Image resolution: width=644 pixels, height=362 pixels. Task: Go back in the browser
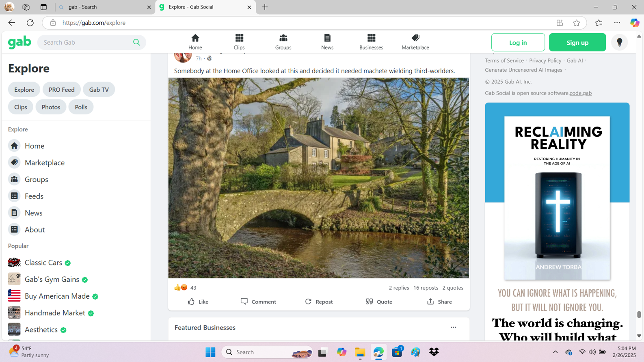12,23
